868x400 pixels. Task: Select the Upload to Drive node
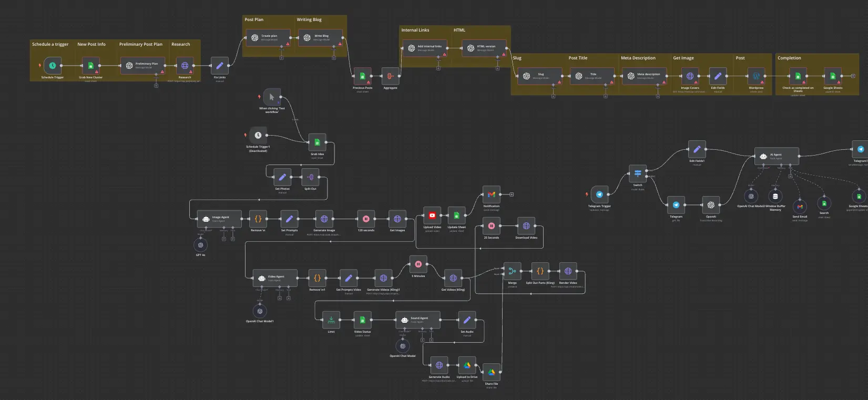click(x=467, y=365)
